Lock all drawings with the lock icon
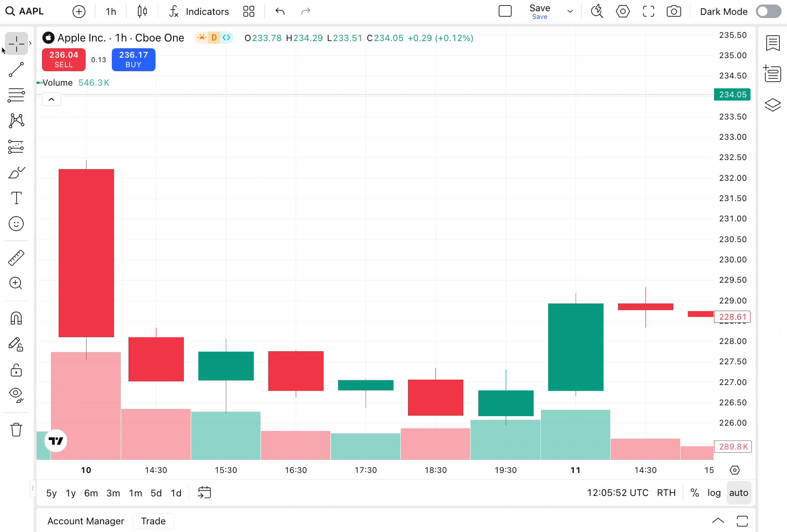 tap(16, 370)
